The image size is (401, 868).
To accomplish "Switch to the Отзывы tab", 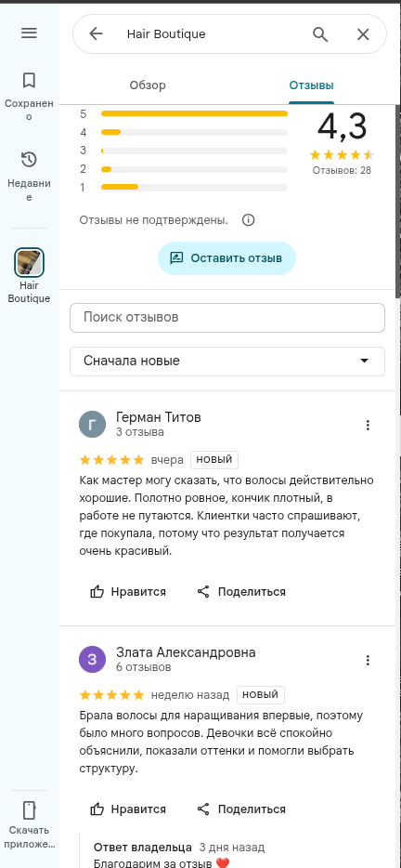I will coord(311,85).
